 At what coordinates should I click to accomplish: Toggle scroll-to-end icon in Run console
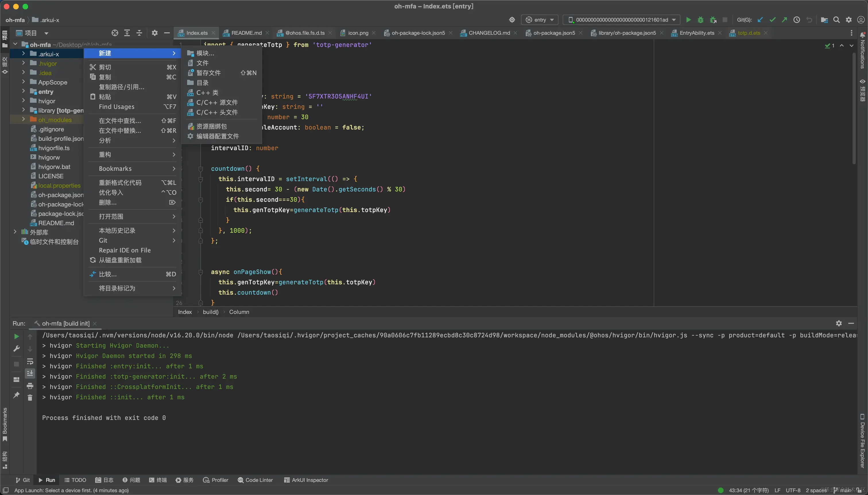click(x=30, y=373)
